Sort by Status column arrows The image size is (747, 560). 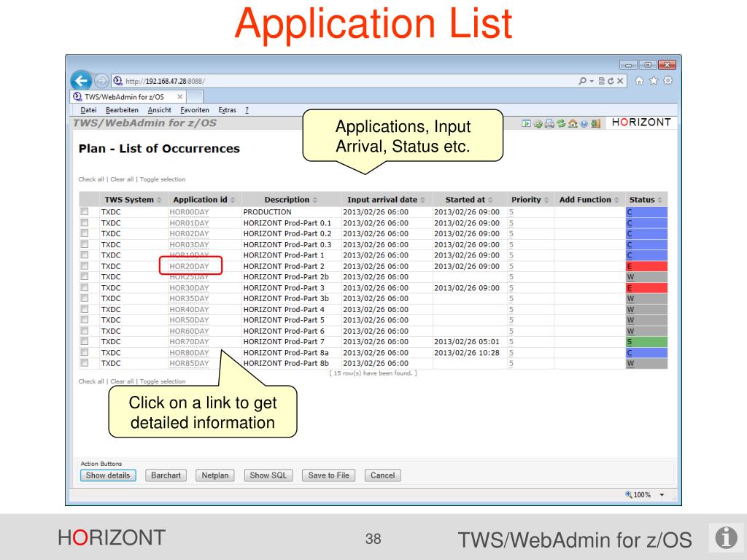click(659, 200)
